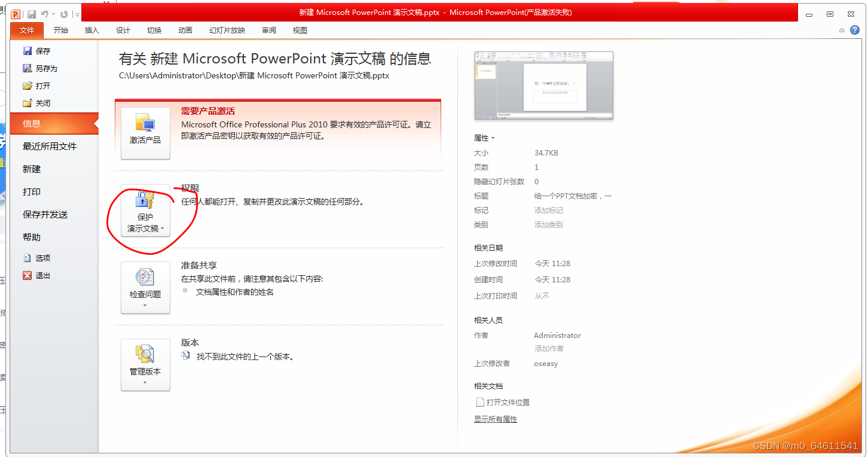Click the 权限 section heading
The width and height of the screenshot is (868, 457).
(190, 188)
